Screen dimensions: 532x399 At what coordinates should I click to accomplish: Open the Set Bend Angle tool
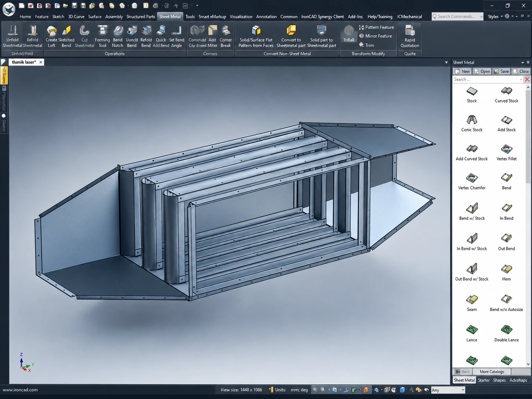click(x=176, y=36)
